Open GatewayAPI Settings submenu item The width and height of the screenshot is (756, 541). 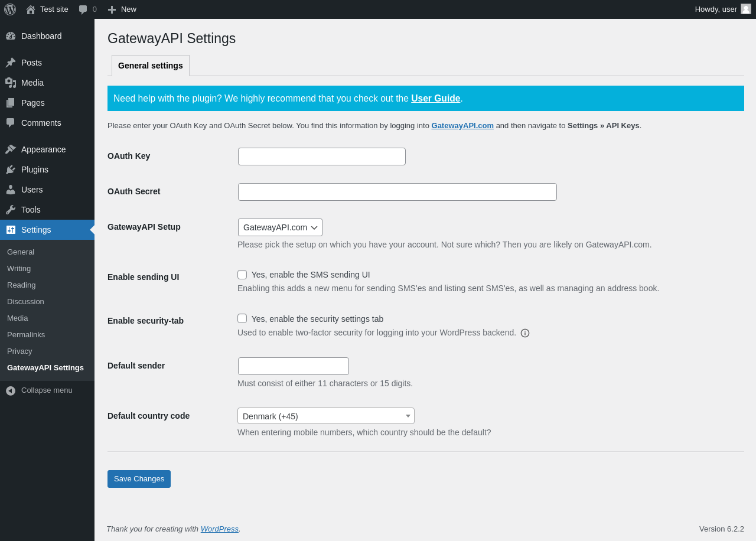coord(45,367)
